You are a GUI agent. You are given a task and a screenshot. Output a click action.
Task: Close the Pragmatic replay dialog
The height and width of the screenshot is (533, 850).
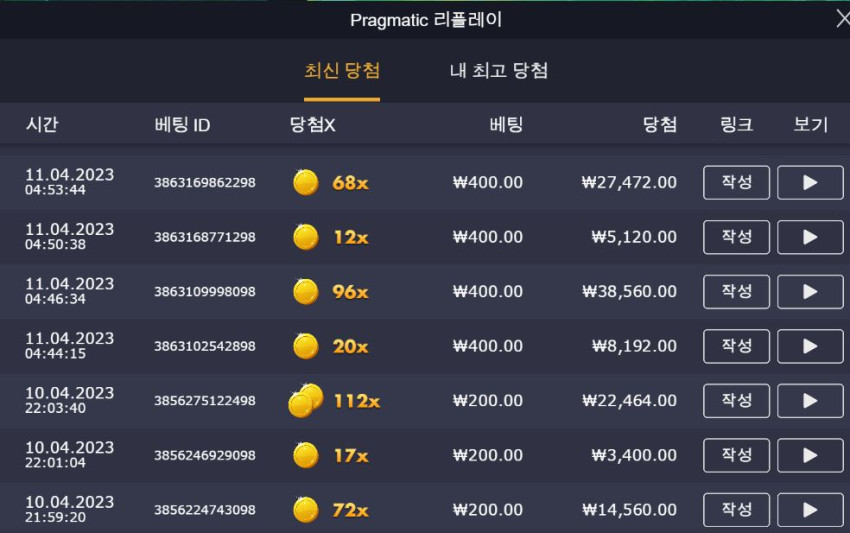[x=842, y=19]
